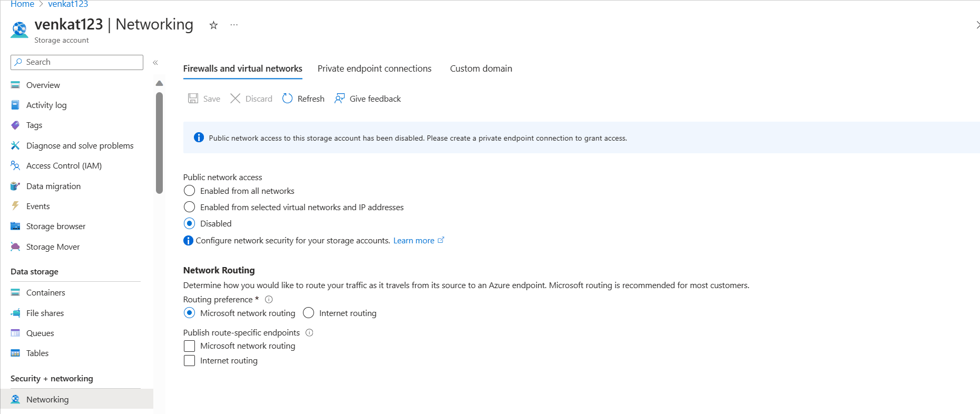This screenshot has width=980, height=414.
Task: Click the storage account icon beside venkat123
Action: (x=19, y=29)
